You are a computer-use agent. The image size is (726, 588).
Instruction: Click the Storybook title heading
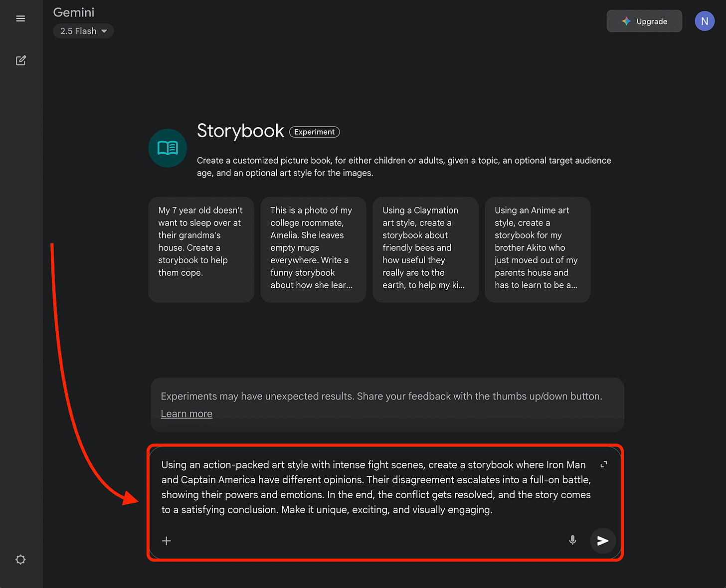coord(240,131)
